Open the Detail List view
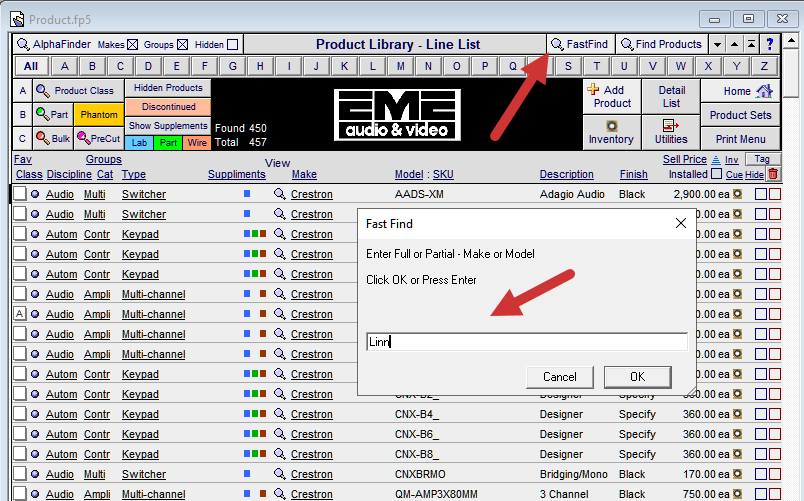 pyautogui.click(x=671, y=96)
